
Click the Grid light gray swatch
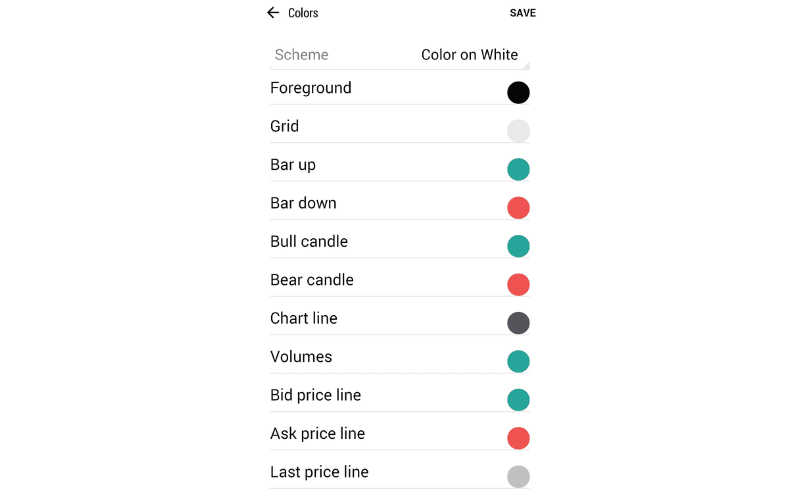click(x=518, y=131)
